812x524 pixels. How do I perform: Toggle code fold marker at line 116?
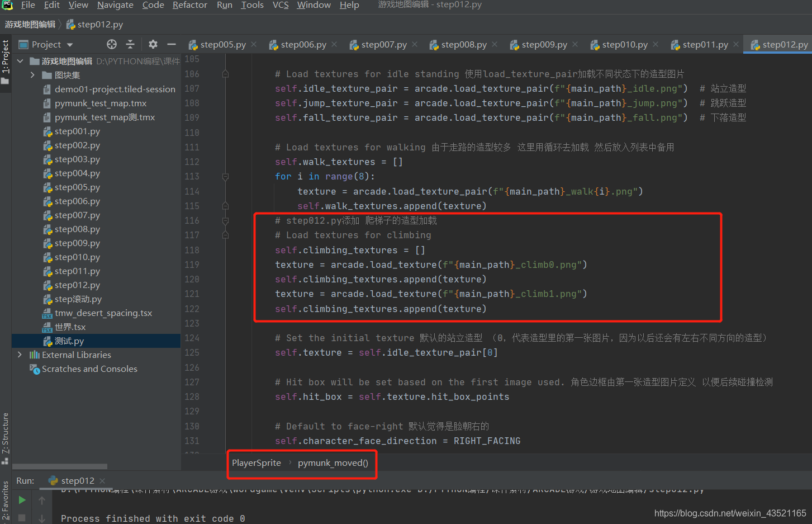(x=225, y=220)
